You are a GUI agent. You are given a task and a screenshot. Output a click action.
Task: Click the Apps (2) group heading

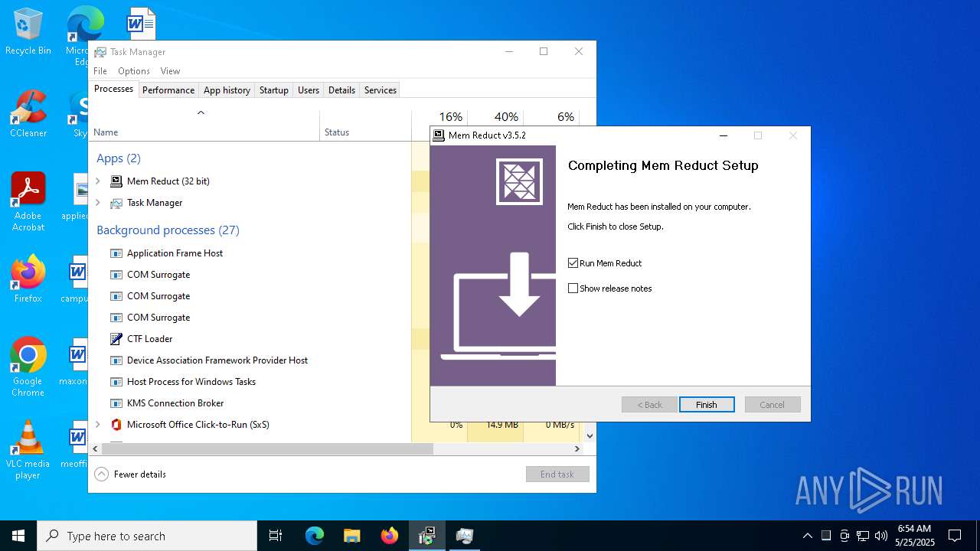pos(119,158)
